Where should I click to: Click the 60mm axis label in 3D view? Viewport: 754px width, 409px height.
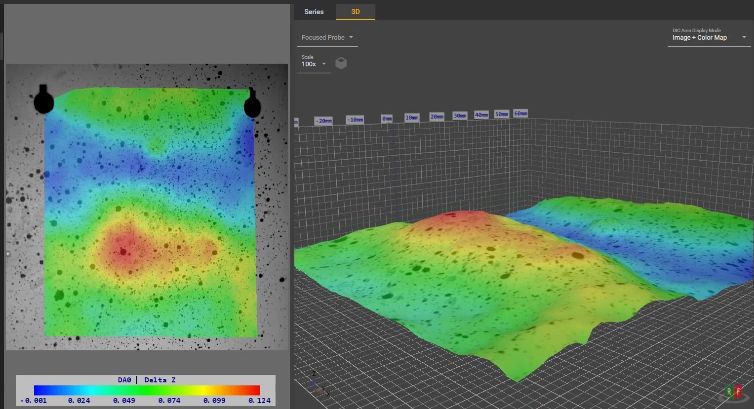[520, 113]
